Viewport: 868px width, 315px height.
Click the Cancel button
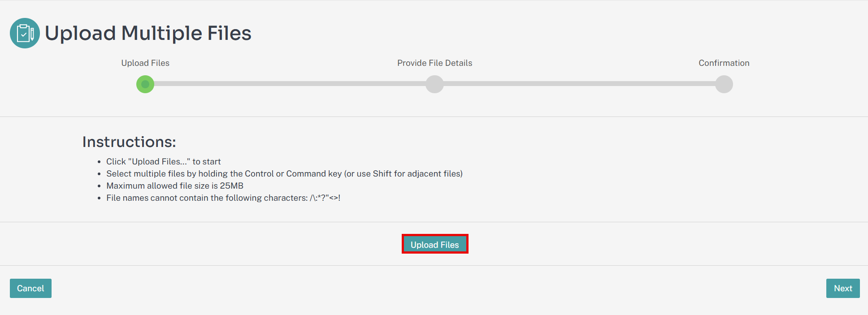tap(30, 288)
